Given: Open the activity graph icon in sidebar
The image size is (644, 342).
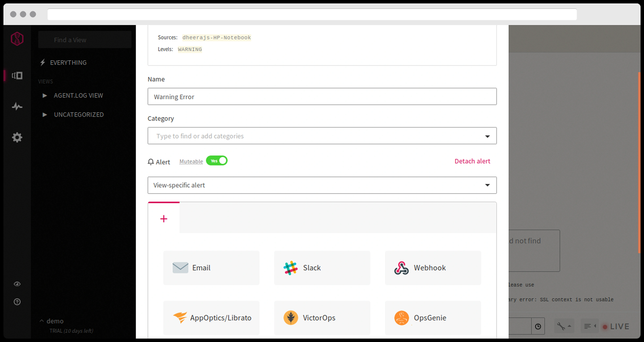Looking at the screenshot, I should coord(17,107).
